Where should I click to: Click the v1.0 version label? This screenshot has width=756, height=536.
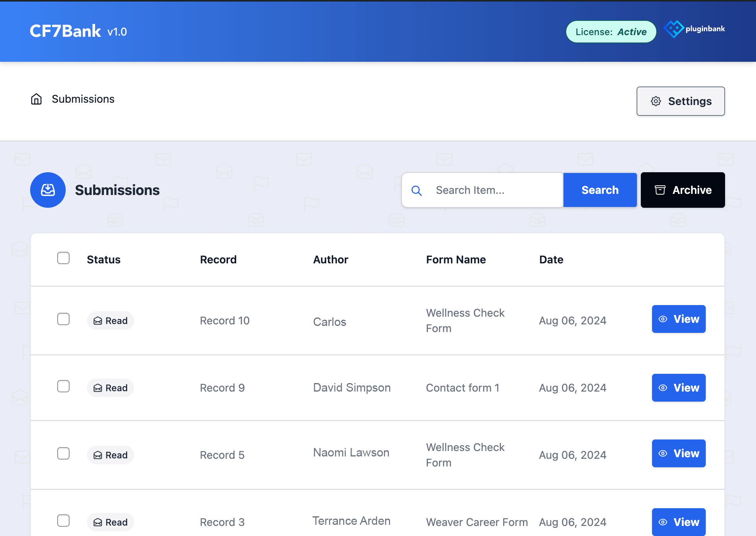pos(117,32)
